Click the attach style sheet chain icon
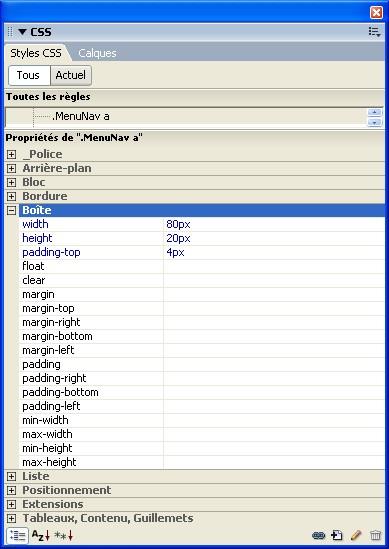389x549 pixels. 318,535
